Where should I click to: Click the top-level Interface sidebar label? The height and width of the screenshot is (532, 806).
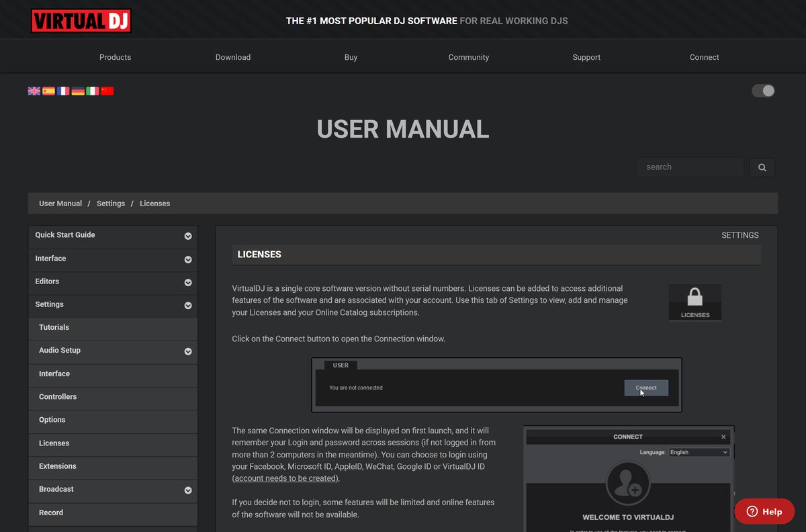coord(50,259)
